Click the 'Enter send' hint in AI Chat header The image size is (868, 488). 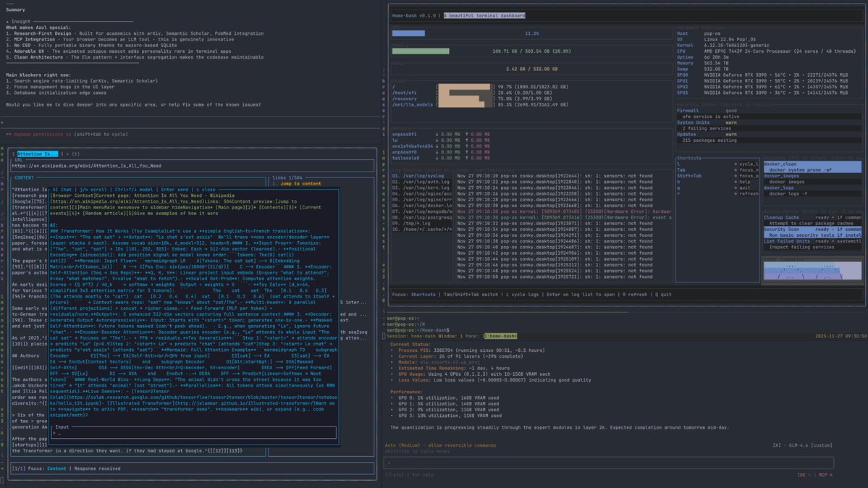pos(175,190)
